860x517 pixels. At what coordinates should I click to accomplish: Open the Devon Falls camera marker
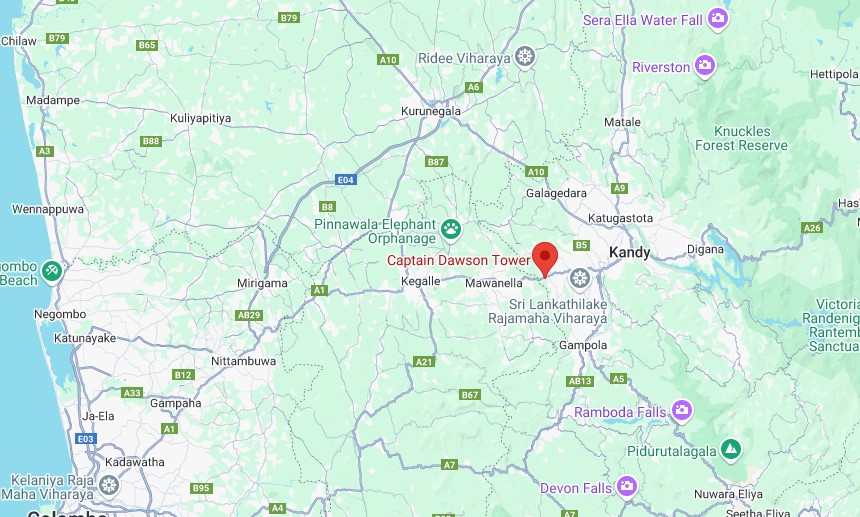tap(626, 486)
